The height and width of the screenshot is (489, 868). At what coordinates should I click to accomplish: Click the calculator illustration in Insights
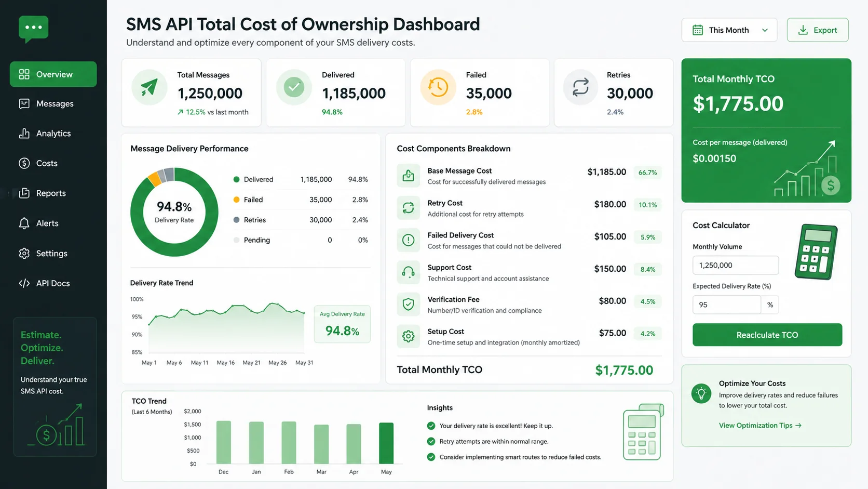[644, 432]
